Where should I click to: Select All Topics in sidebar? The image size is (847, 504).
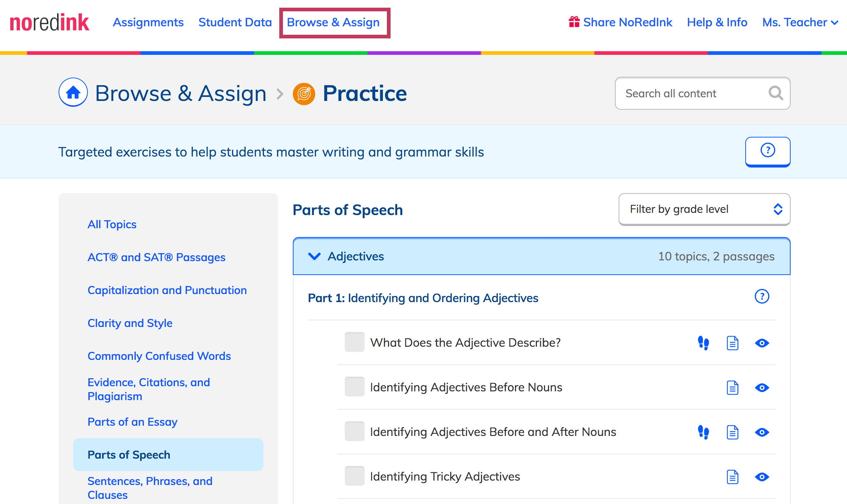[112, 224]
